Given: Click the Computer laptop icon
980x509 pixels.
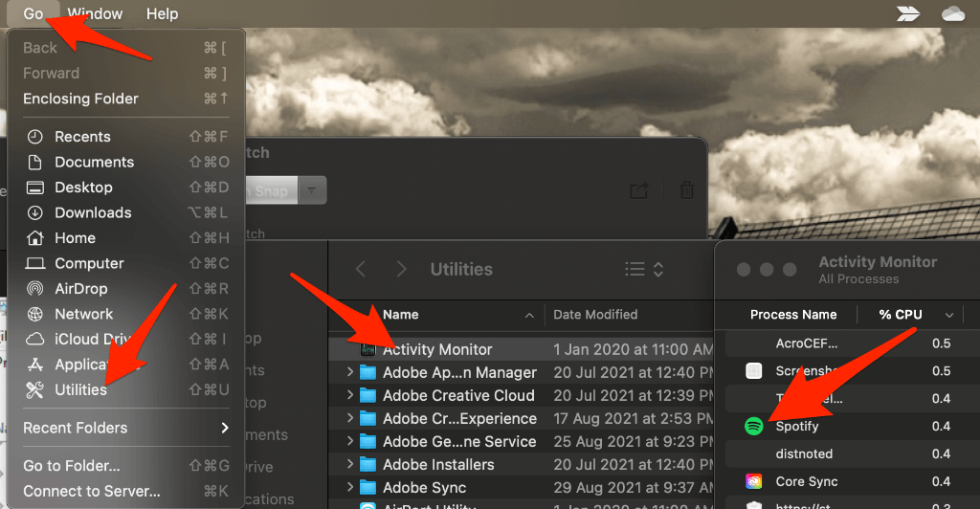Looking at the screenshot, I should (35, 263).
